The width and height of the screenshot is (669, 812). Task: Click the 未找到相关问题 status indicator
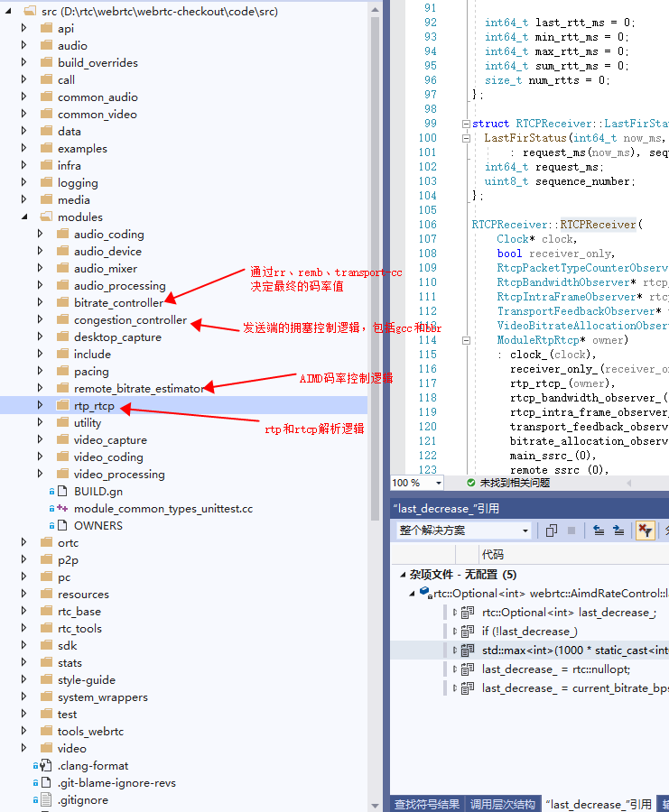508,483
